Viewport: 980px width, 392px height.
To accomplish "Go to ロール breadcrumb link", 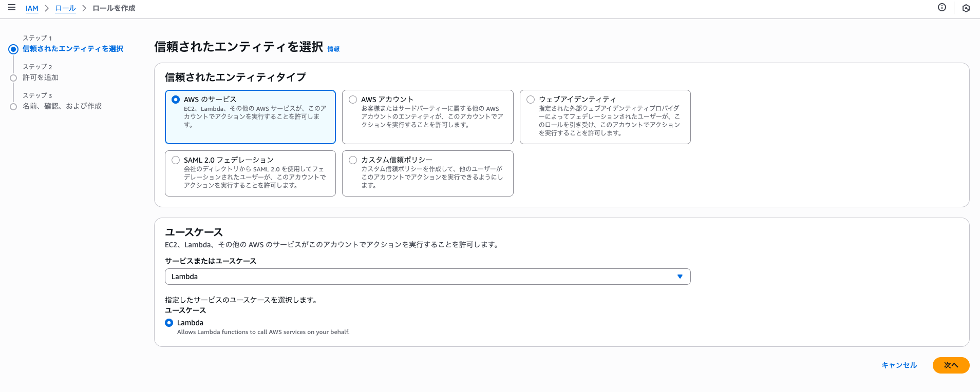I will coord(65,8).
